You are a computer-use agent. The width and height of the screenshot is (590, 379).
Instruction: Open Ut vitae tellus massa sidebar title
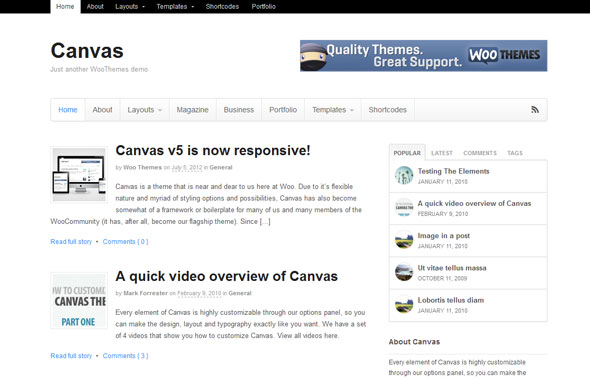click(x=452, y=268)
